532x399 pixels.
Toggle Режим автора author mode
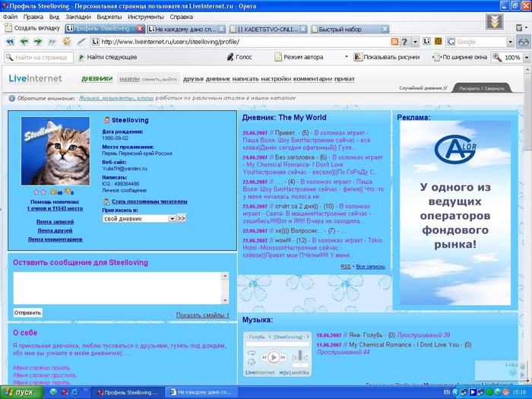coord(299,57)
